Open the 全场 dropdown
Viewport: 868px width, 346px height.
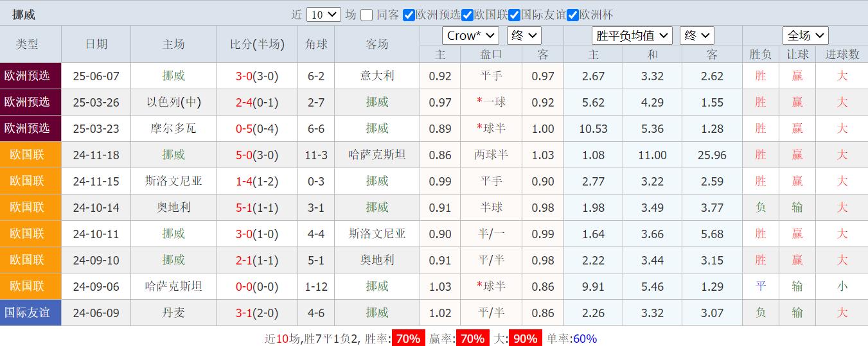[x=805, y=36]
